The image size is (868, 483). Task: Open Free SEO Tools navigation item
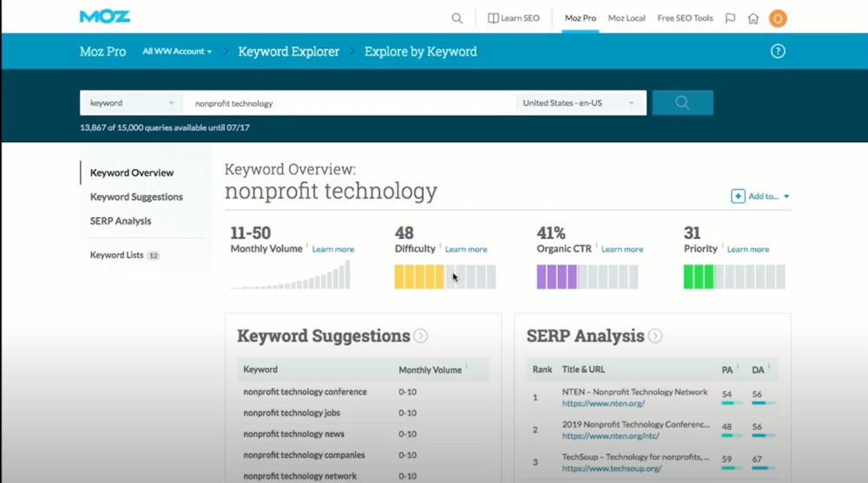(685, 18)
